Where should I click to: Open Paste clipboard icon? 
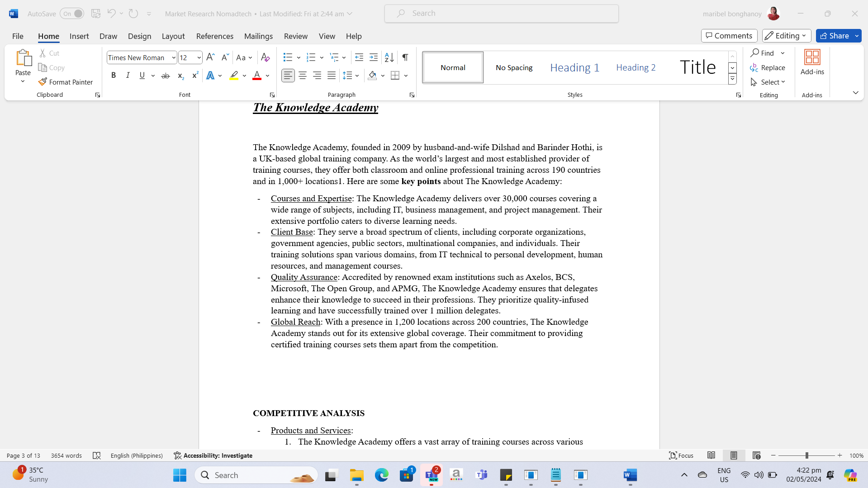23,58
